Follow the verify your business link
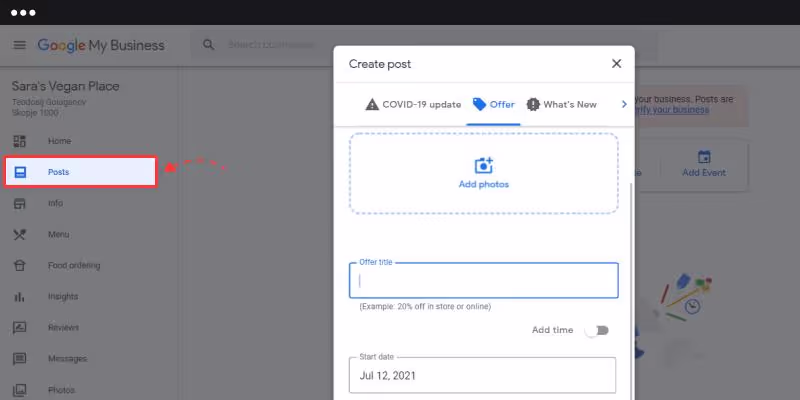This screenshot has height=400, width=800. pos(672,110)
